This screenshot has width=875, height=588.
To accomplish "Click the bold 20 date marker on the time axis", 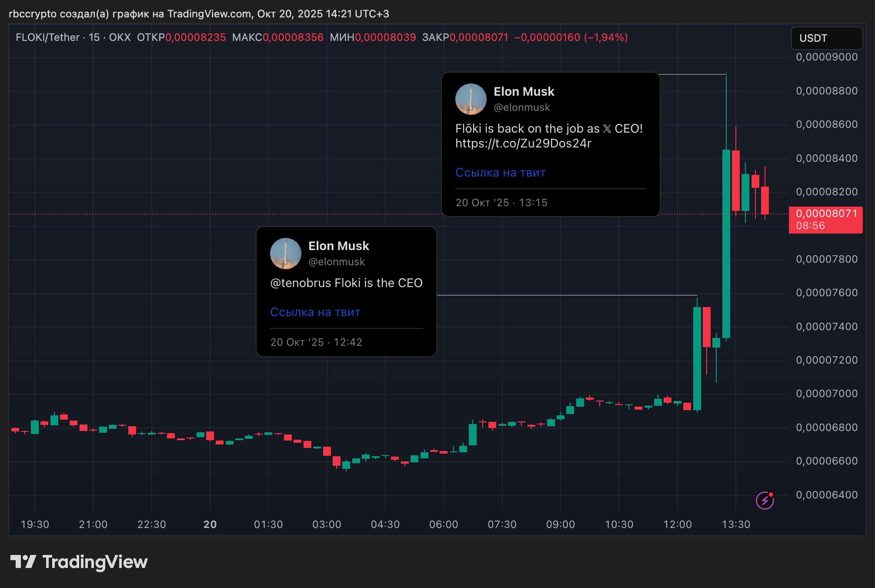I will [x=210, y=525].
